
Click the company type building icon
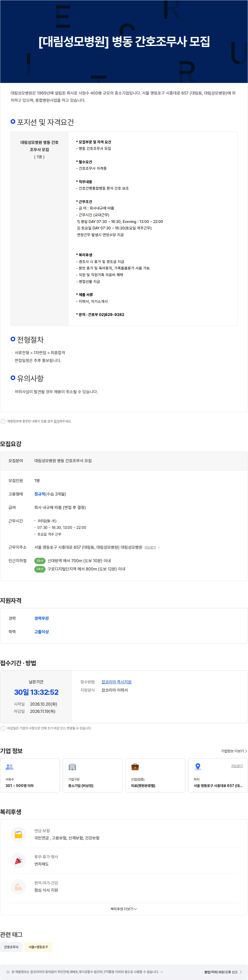click(x=72, y=767)
